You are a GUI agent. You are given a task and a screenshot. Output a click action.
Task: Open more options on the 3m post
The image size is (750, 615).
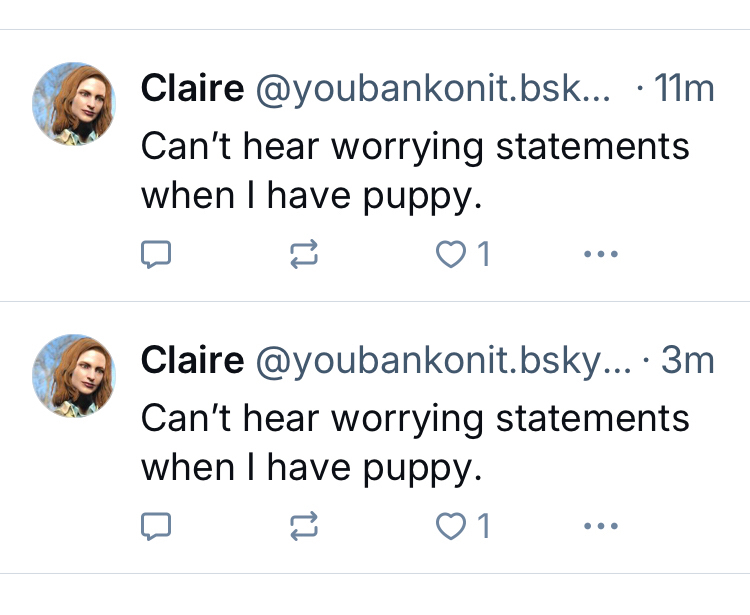[x=600, y=526]
